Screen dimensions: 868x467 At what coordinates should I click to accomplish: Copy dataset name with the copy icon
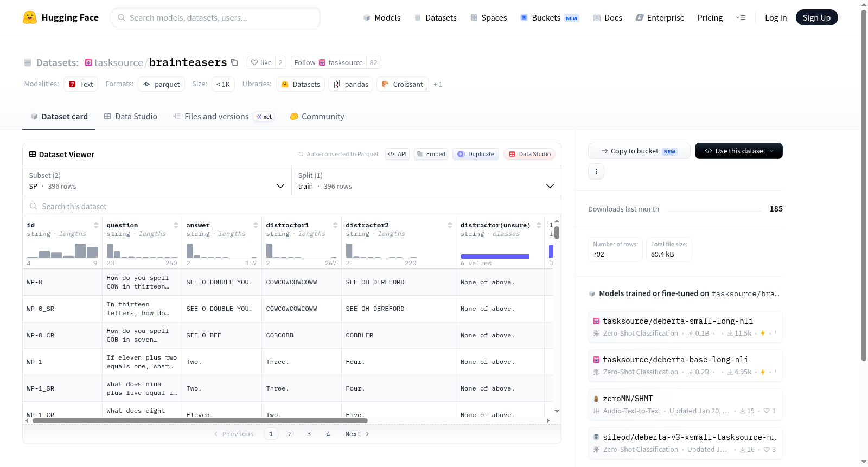[234, 62]
